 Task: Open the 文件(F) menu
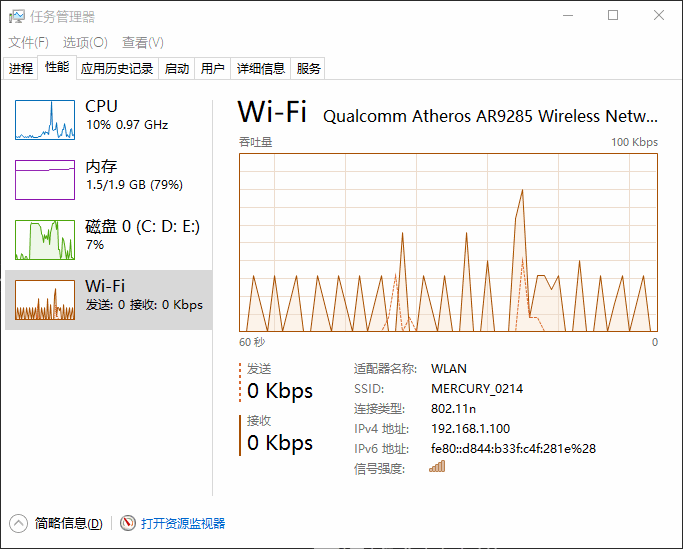(x=29, y=42)
